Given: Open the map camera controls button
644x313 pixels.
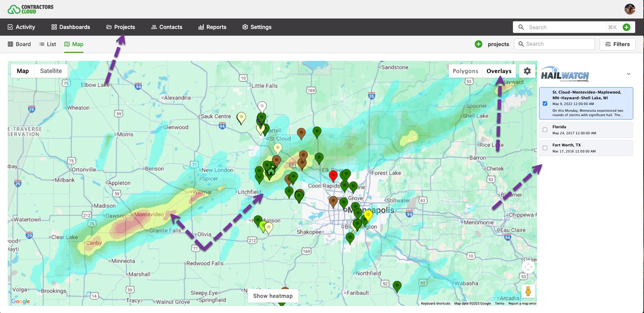Looking at the screenshot, I should (528, 267).
